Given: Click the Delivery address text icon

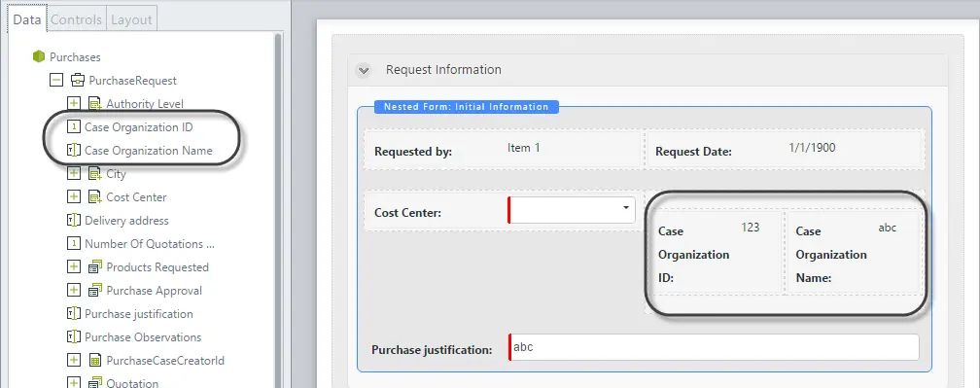Looking at the screenshot, I should pyautogui.click(x=74, y=220).
